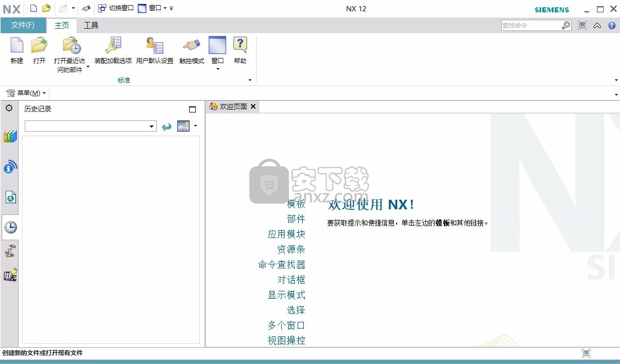Open the reuse library books icon in sidebar
This screenshot has height=364, width=620.
tap(10, 136)
